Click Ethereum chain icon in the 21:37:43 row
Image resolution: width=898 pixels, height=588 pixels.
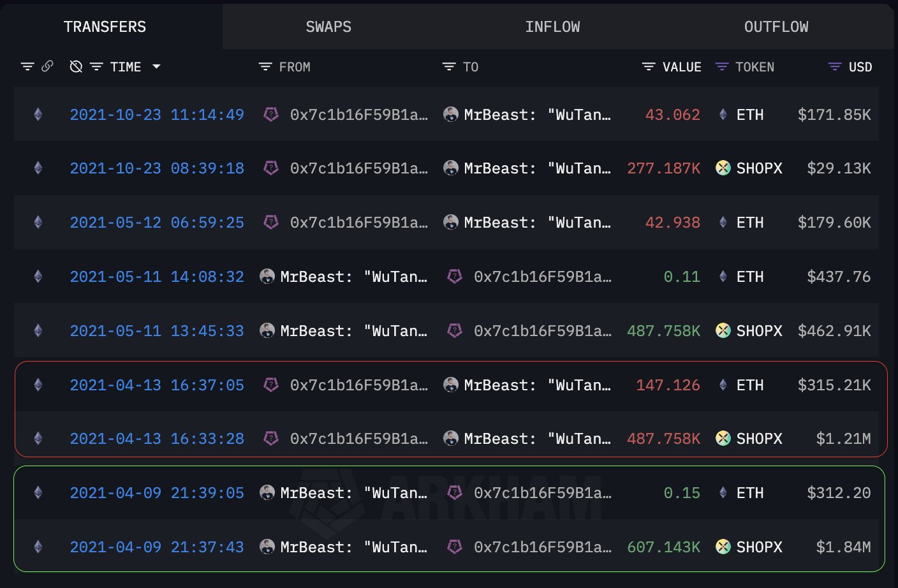(38, 547)
